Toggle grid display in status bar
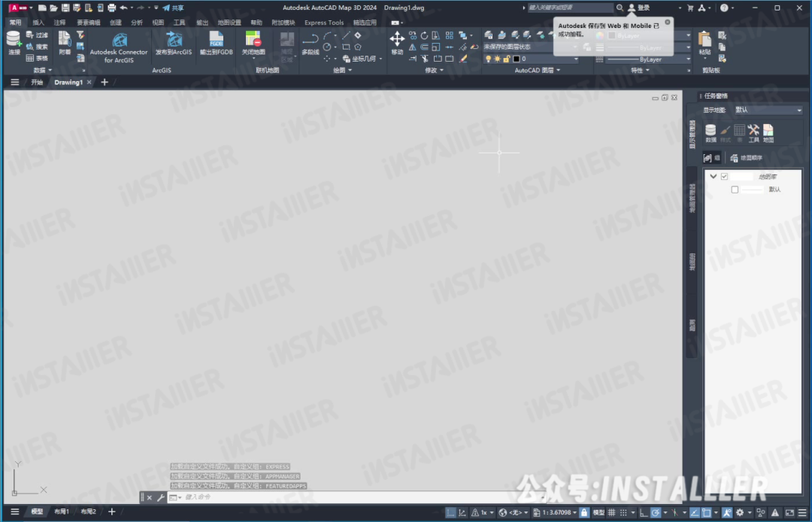812x522 pixels. 611,512
